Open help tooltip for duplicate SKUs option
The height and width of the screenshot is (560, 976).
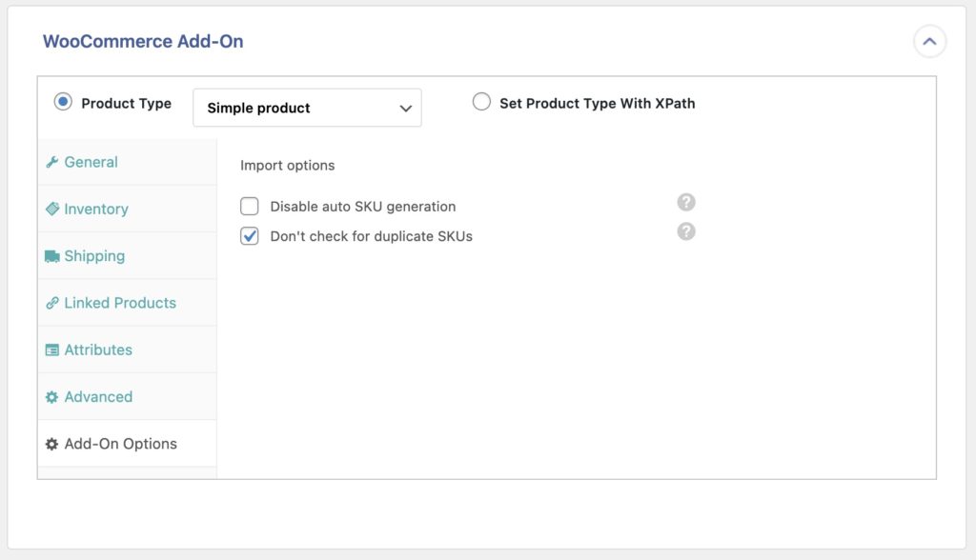pyautogui.click(x=685, y=230)
